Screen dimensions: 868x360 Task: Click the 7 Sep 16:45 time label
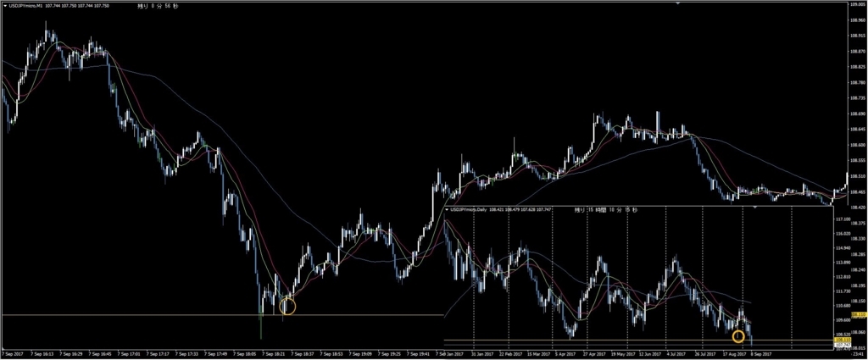(x=100, y=352)
